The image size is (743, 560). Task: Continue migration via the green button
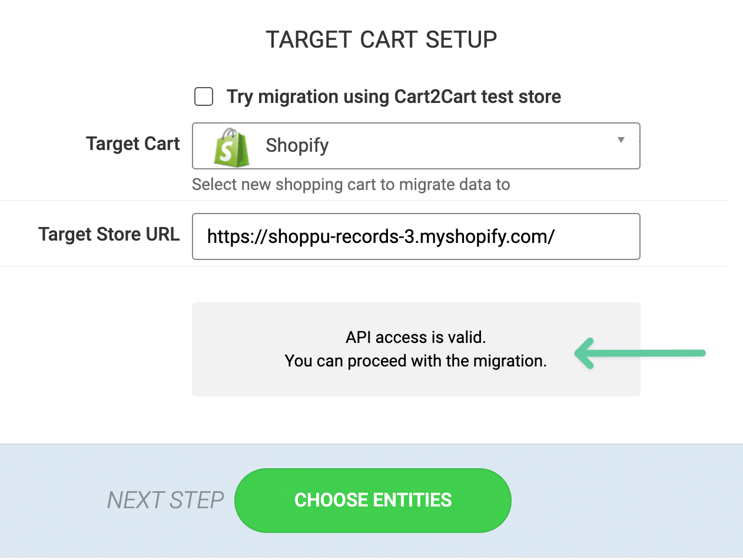tap(373, 499)
